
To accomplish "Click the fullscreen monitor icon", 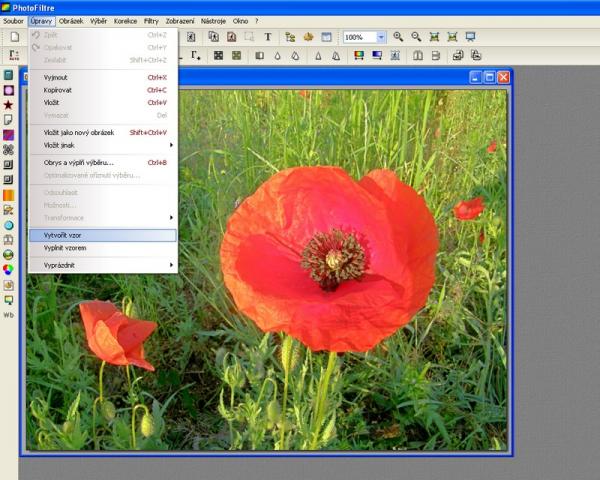I will pos(470,37).
